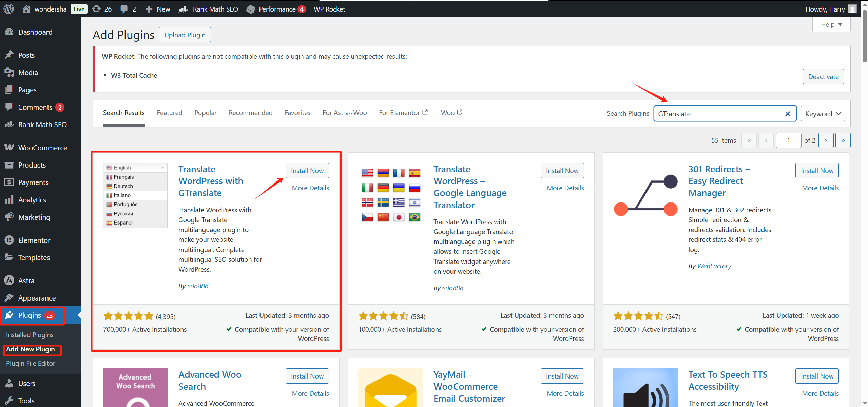
Task: Deactivate the W3 Total Cache plugin
Action: [823, 77]
